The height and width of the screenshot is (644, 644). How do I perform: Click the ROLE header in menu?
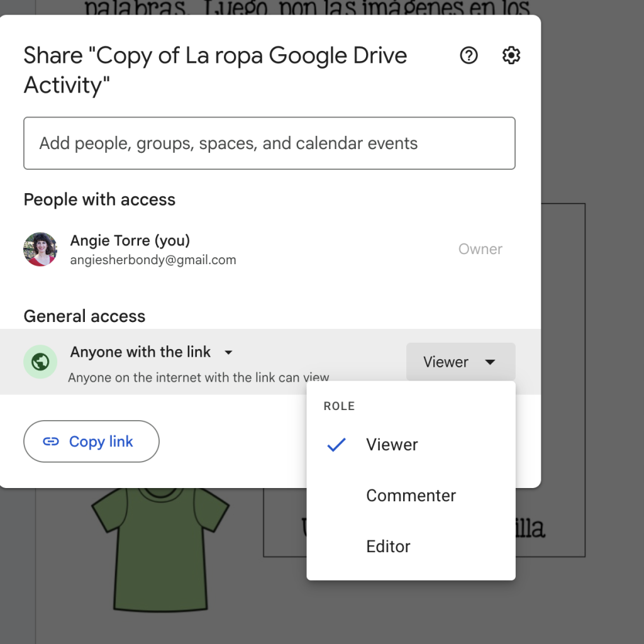339,406
